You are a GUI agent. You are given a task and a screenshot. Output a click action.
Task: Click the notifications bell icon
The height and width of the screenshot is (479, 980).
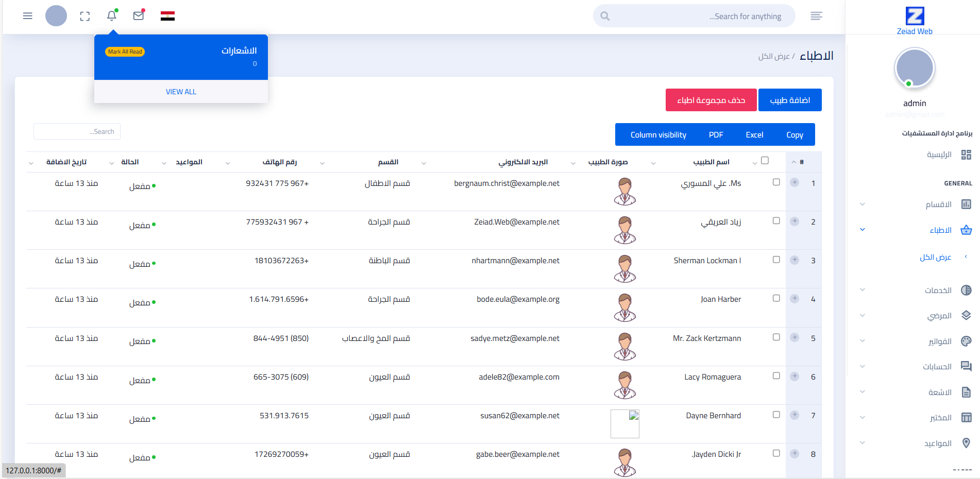(112, 15)
